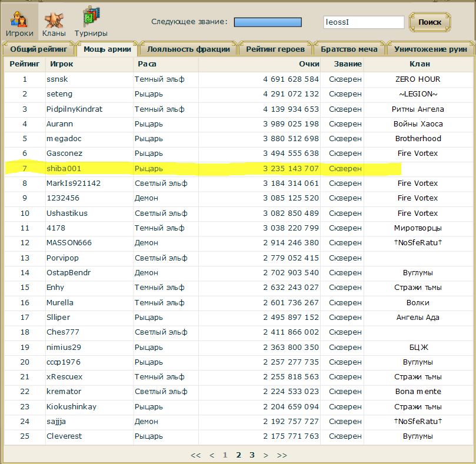
Task: Open the Кланы clans section icon
Action: coord(54,21)
